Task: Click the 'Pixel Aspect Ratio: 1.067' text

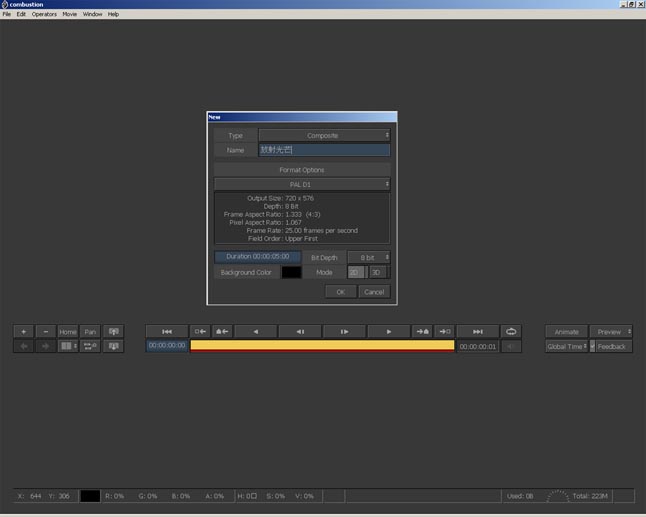Action: coord(265,222)
